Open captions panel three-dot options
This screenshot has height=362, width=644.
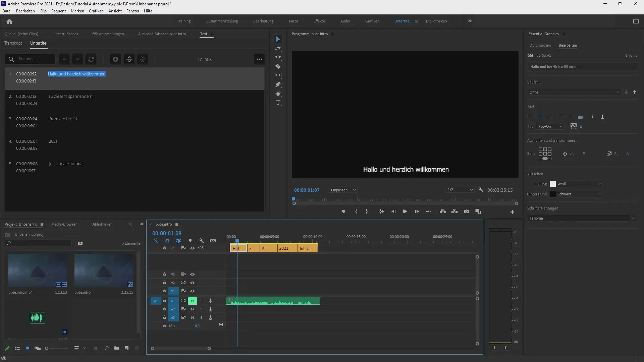259,59
